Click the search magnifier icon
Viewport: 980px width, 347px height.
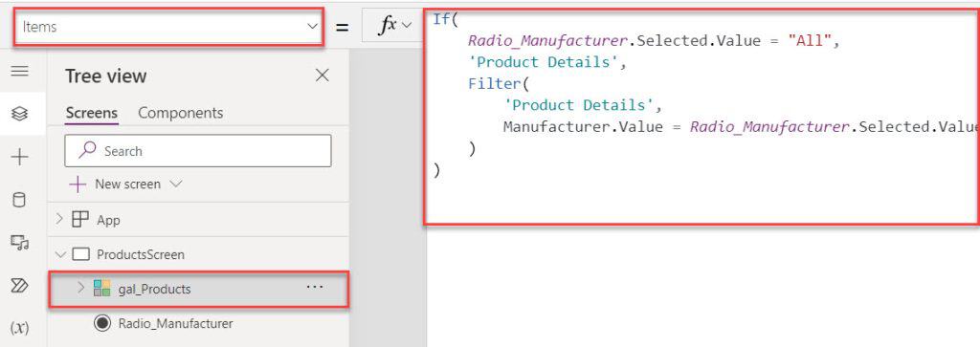click(87, 150)
